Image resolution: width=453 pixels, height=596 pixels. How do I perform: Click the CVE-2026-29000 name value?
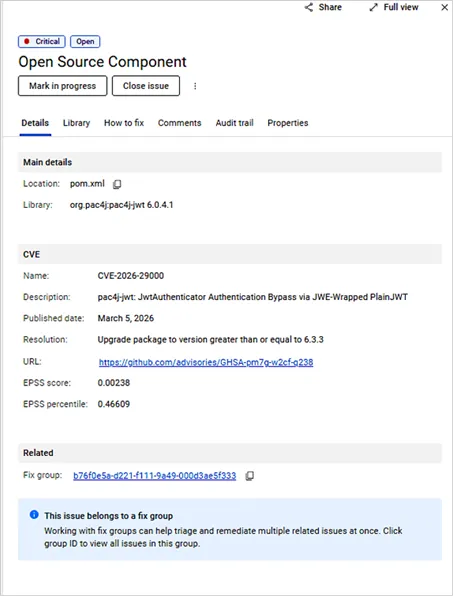click(131, 276)
